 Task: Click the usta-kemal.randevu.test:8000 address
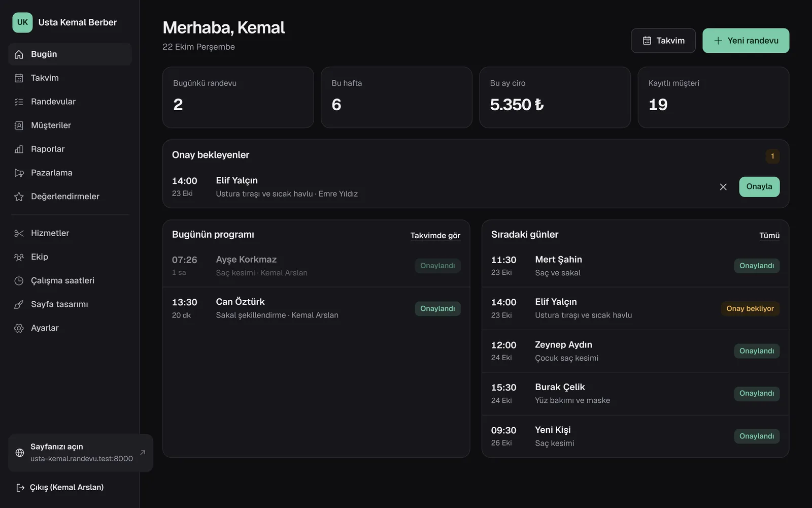pyautogui.click(x=82, y=459)
